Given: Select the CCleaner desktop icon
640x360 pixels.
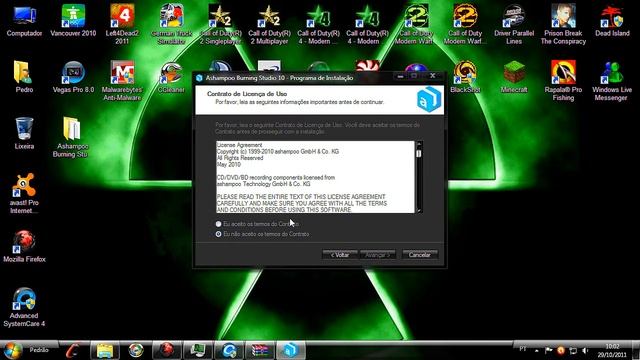Looking at the screenshot, I should point(171,77).
